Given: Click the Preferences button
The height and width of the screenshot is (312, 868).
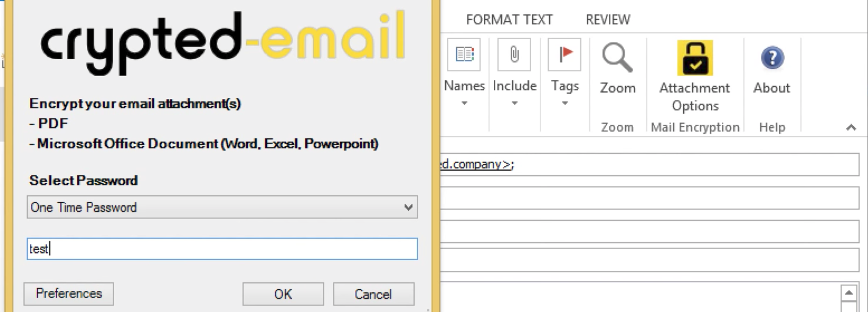Looking at the screenshot, I should pyautogui.click(x=69, y=294).
